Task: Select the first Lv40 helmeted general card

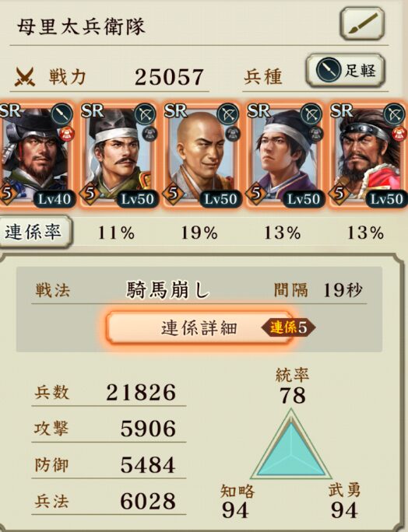Action: 37,154
